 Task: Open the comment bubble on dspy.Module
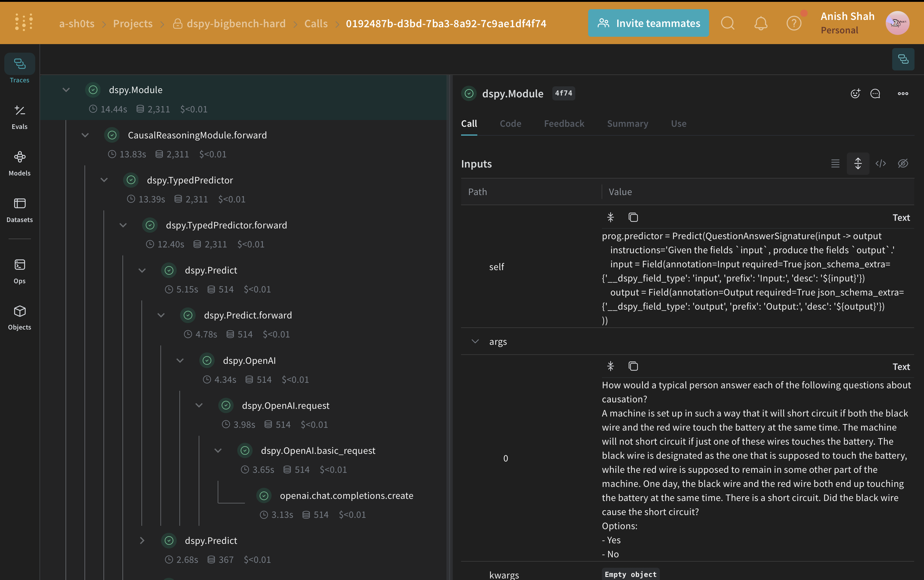coord(876,93)
